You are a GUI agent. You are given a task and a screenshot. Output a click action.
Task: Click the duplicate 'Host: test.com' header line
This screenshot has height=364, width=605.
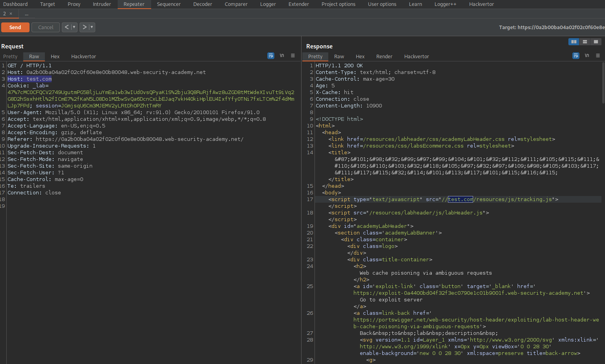click(30, 79)
